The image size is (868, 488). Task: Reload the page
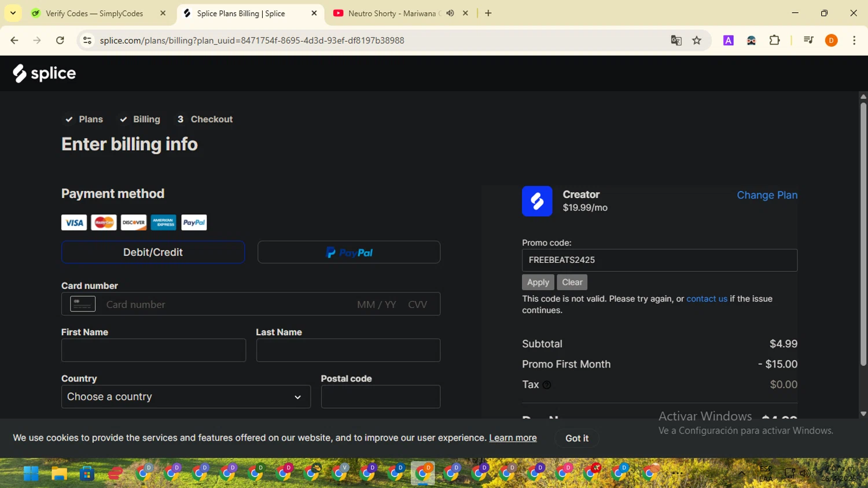60,41
